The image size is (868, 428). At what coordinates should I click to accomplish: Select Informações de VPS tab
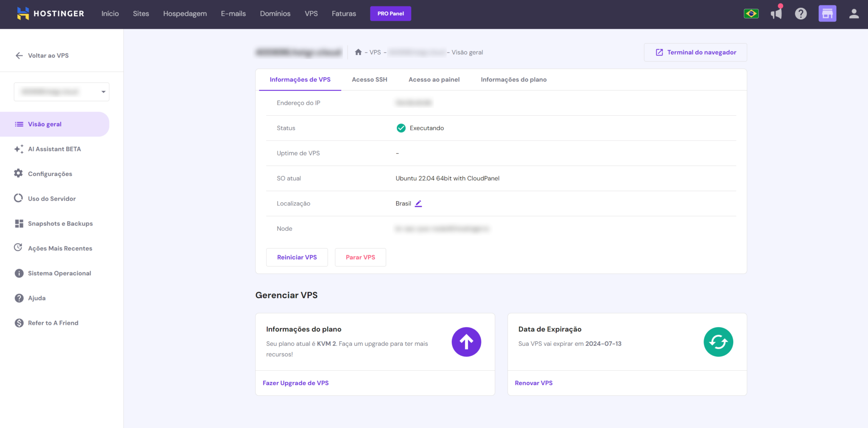[x=300, y=80]
